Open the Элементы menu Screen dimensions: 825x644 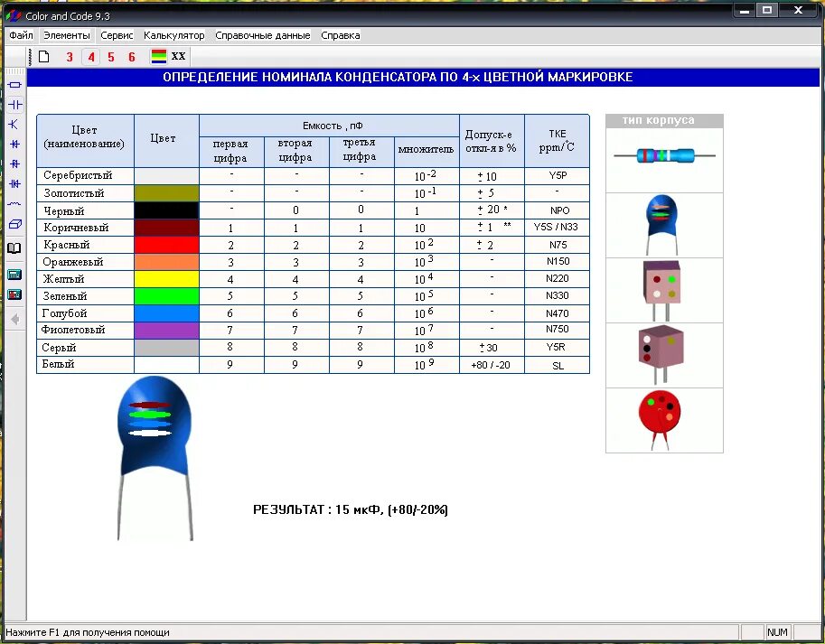pos(67,35)
